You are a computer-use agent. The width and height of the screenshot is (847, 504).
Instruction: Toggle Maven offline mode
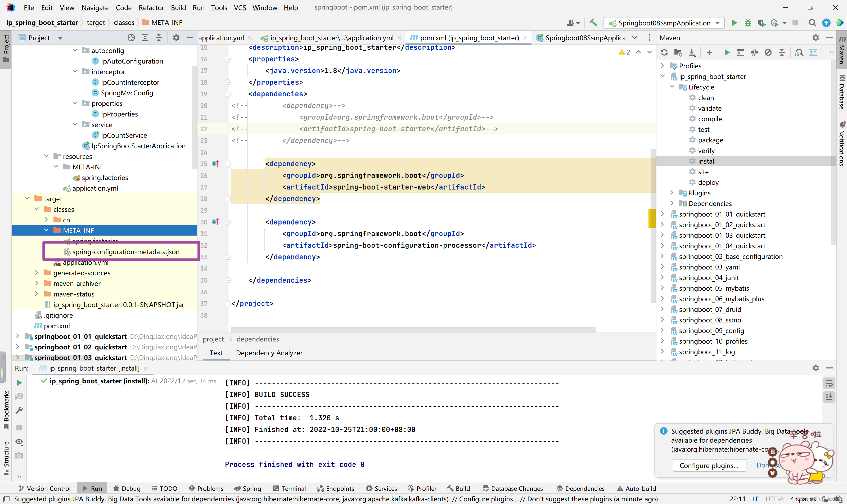pos(754,52)
